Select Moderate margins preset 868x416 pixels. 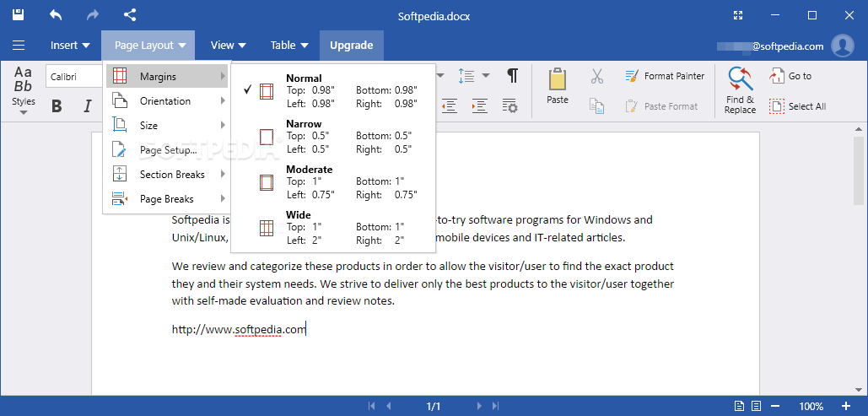coord(333,181)
